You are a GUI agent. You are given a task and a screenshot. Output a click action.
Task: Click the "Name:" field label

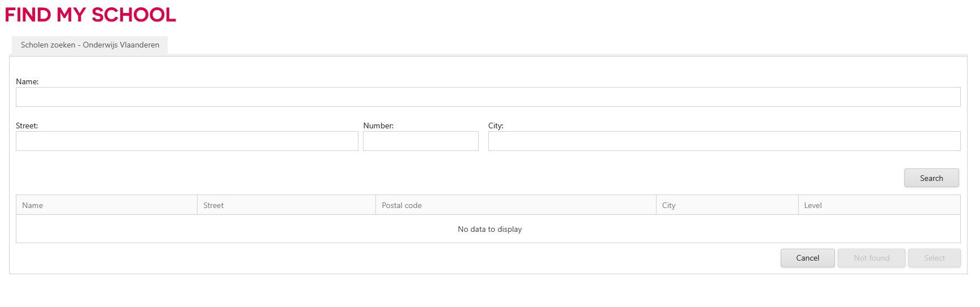click(x=27, y=81)
